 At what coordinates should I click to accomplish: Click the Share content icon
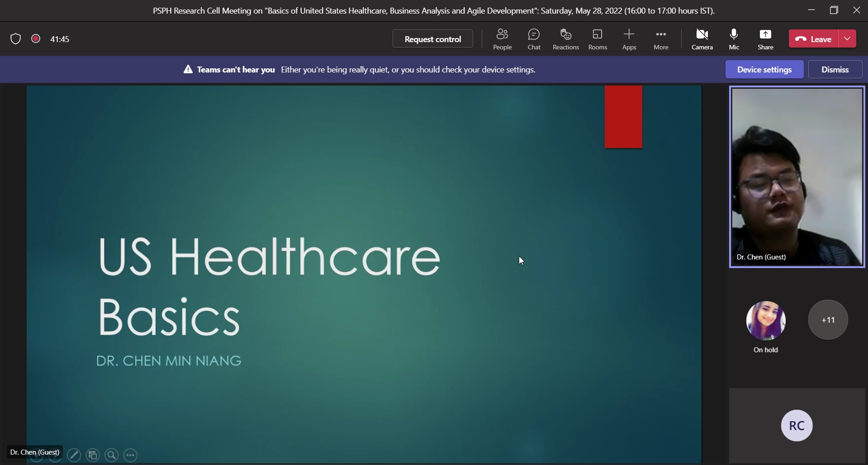coord(765,39)
